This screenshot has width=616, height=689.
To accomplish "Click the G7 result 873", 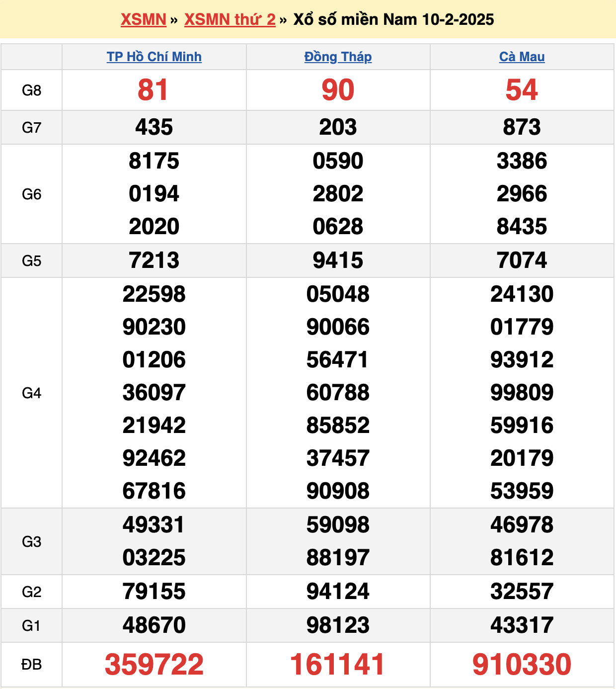I will [x=522, y=127].
